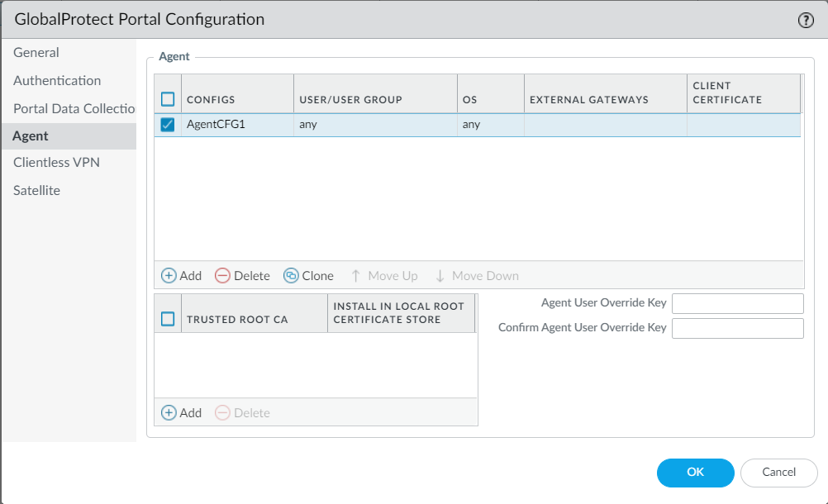Open the Satellite tab

[36, 191]
